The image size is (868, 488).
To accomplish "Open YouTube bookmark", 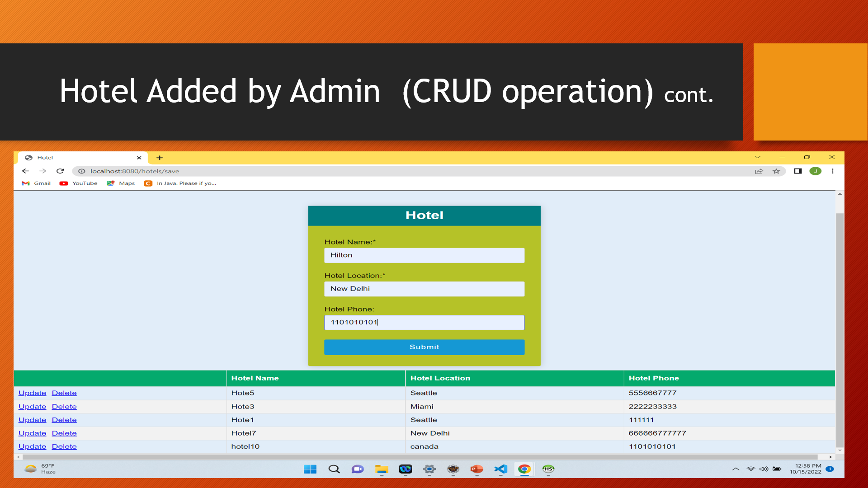I will point(78,183).
